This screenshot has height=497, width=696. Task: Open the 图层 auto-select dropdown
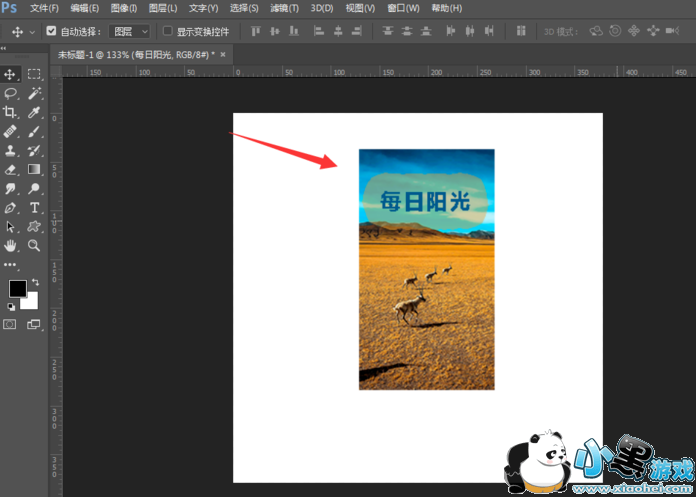(x=130, y=31)
